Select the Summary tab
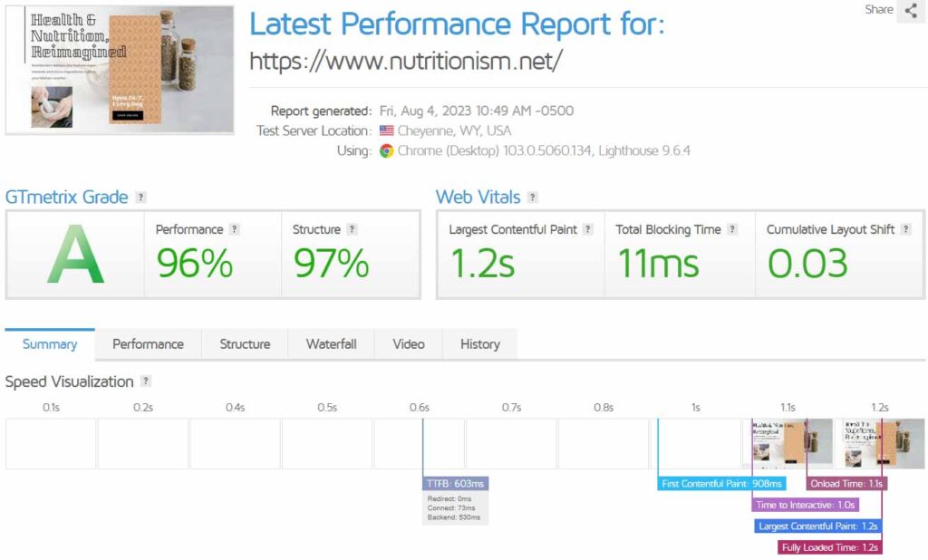 [50, 344]
